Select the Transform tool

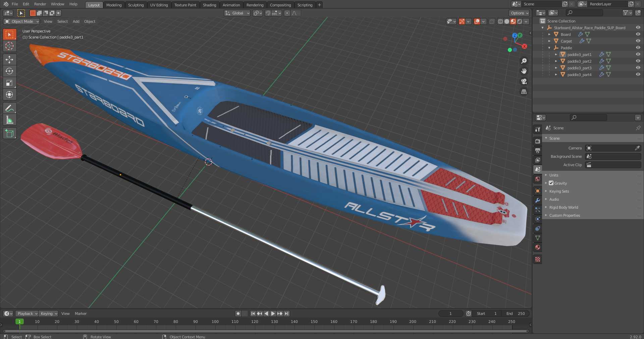(x=9, y=94)
